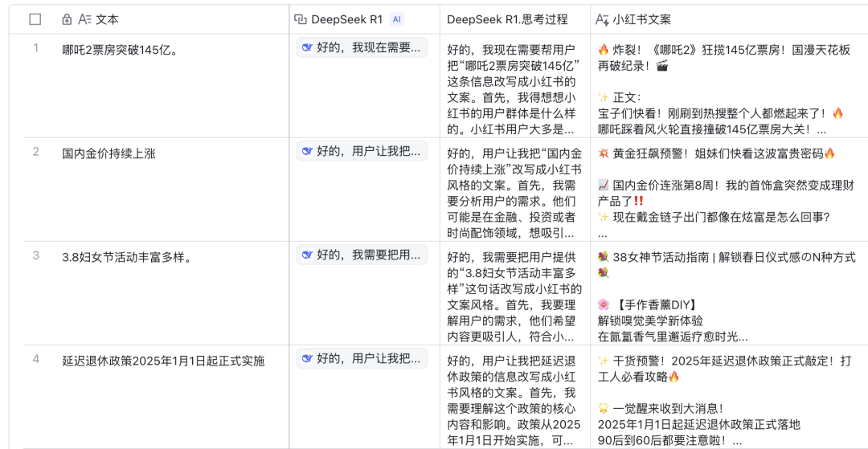This screenshot has height=449, width=868.
Task: Click the whale icon in row 2 DeepSeek chip
Action: click(x=307, y=151)
